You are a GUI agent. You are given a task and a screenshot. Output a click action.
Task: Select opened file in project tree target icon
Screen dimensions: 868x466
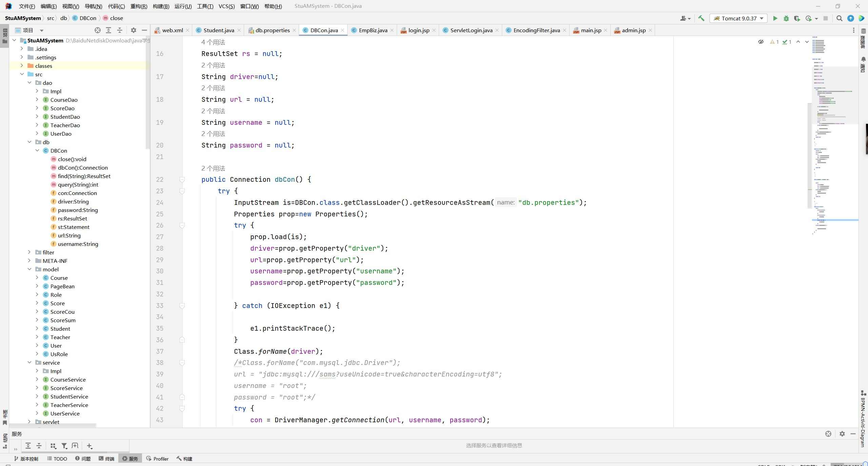click(98, 30)
